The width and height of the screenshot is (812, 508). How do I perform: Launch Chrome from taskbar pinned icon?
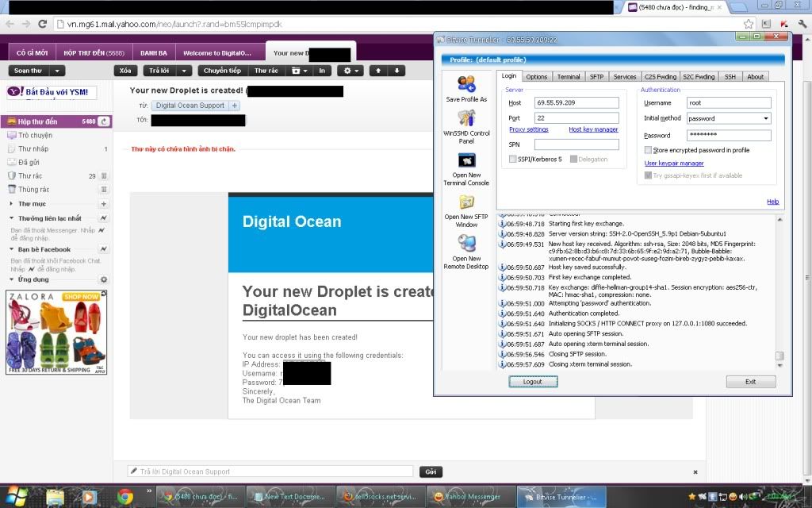(x=124, y=497)
